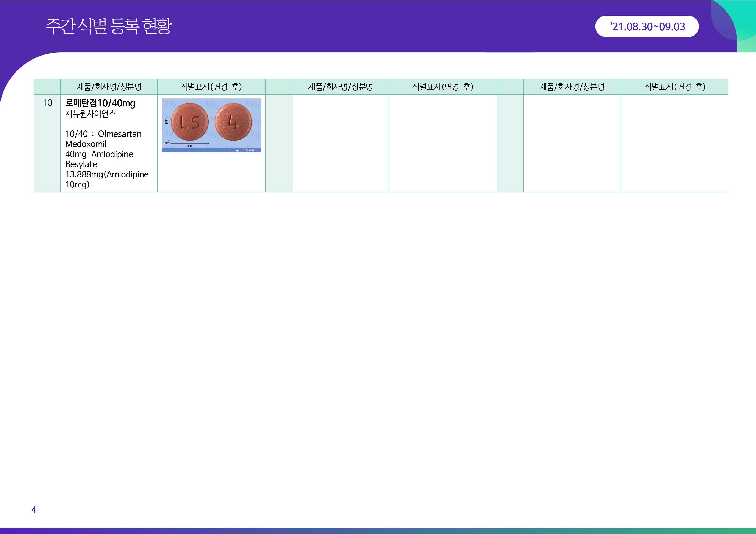756x534 pixels.
Task: Click the mm unit label in pill image
Action: [x=167, y=143]
